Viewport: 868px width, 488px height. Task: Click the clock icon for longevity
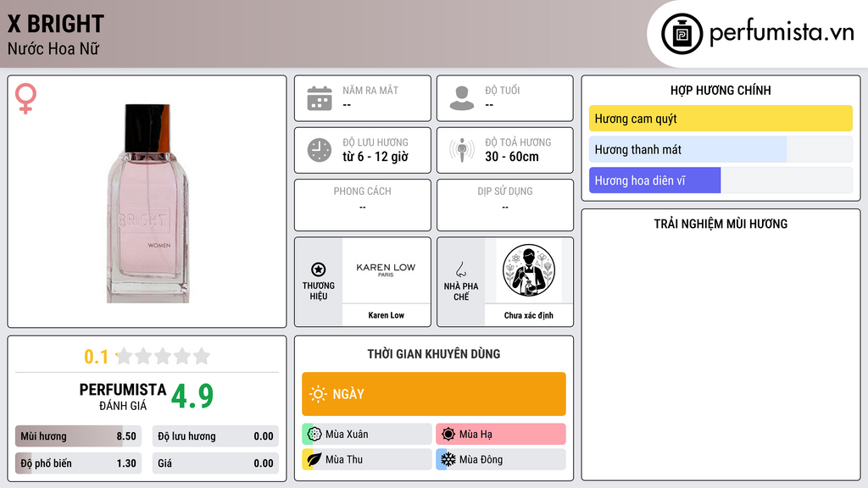coord(320,150)
